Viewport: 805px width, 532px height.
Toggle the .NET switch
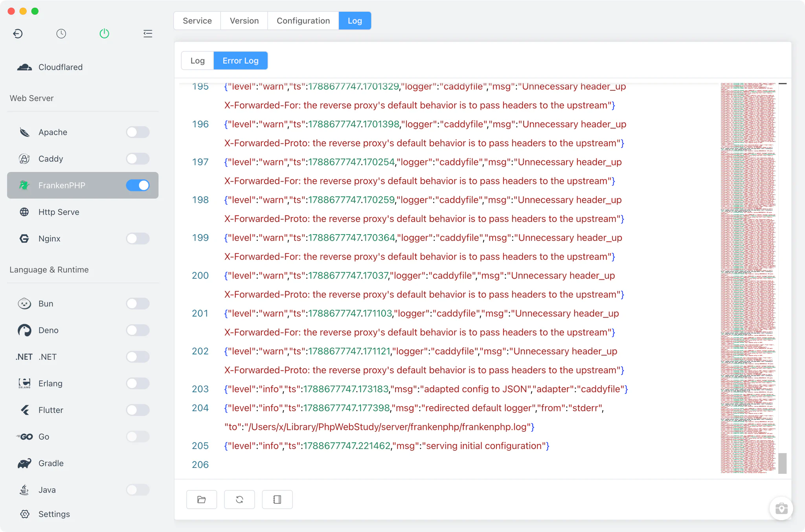138,357
